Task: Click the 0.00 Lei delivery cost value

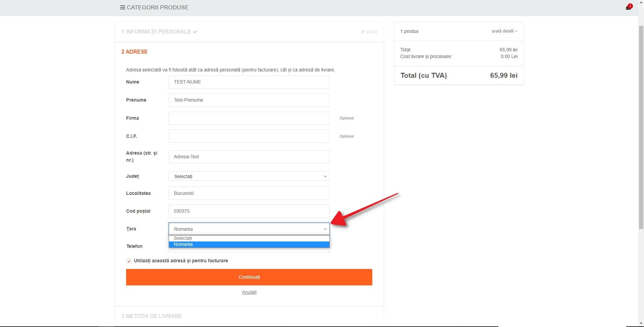Action: [x=509, y=56]
